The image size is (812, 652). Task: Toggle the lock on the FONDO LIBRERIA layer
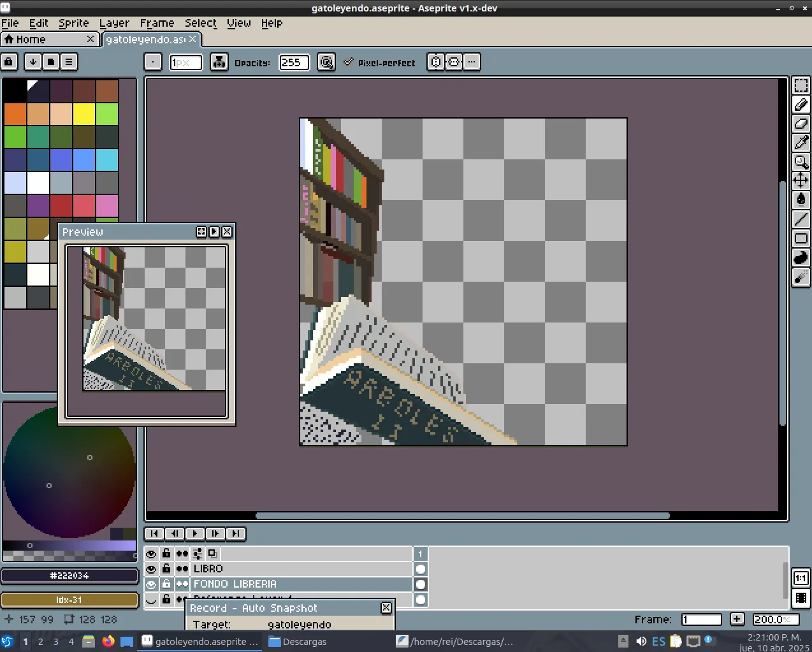click(x=166, y=584)
